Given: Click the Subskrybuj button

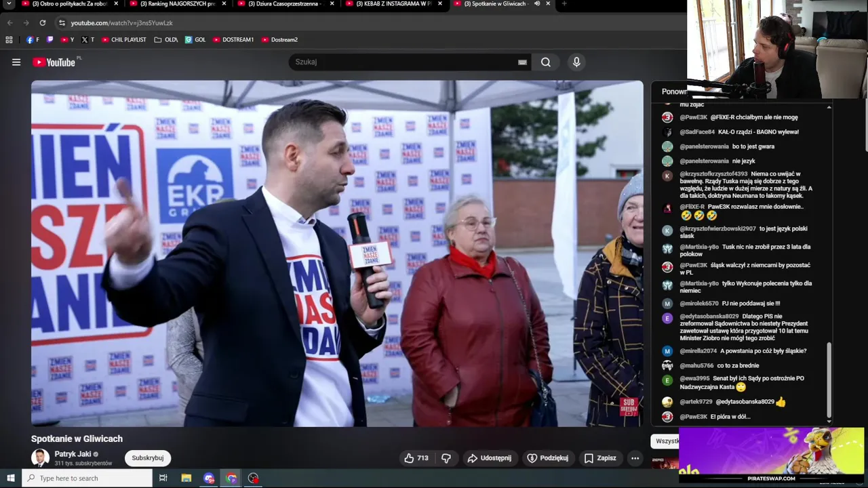Looking at the screenshot, I should 147,458.
